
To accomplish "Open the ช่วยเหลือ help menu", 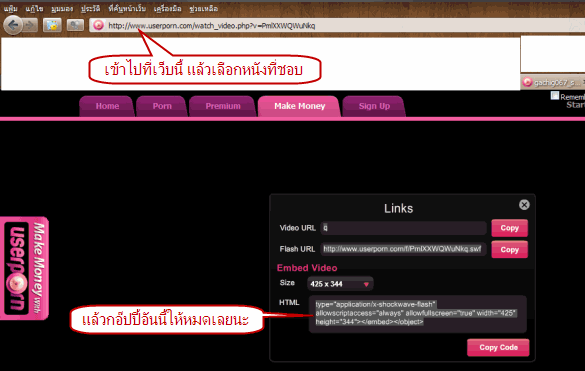I will click(203, 9).
